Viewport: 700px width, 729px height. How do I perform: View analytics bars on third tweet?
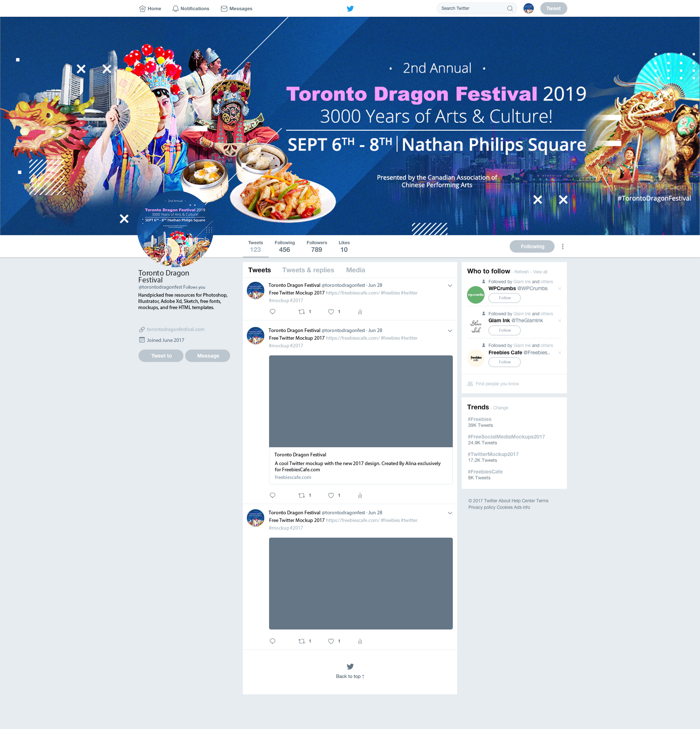pos(360,641)
